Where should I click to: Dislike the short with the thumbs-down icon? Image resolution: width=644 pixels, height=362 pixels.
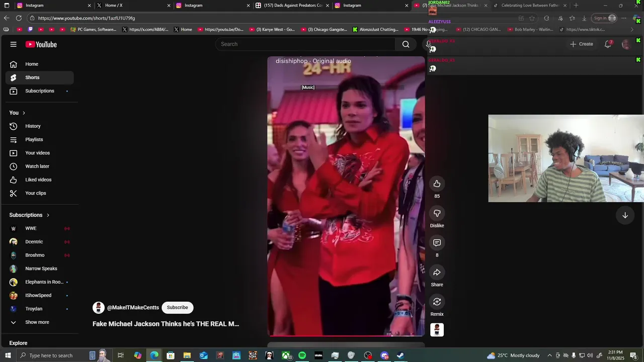[x=437, y=213]
